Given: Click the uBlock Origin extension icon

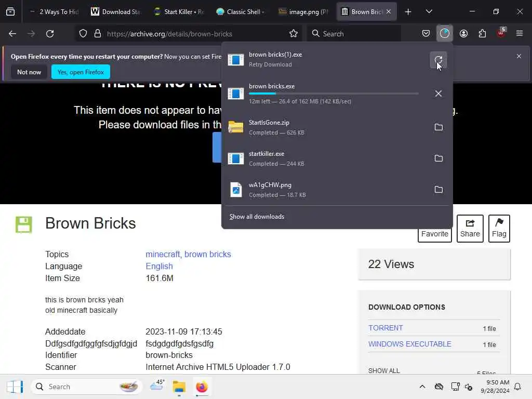Looking at the screenshot, I should click(x=501, y=33).
